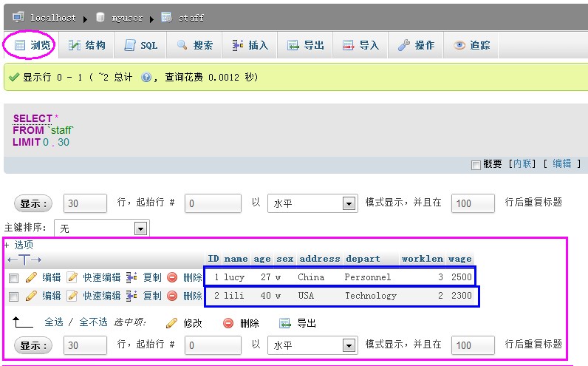Viewport: 588px width, 366px height.
Task: Click the wage value 2300
Action: [461, 296]
